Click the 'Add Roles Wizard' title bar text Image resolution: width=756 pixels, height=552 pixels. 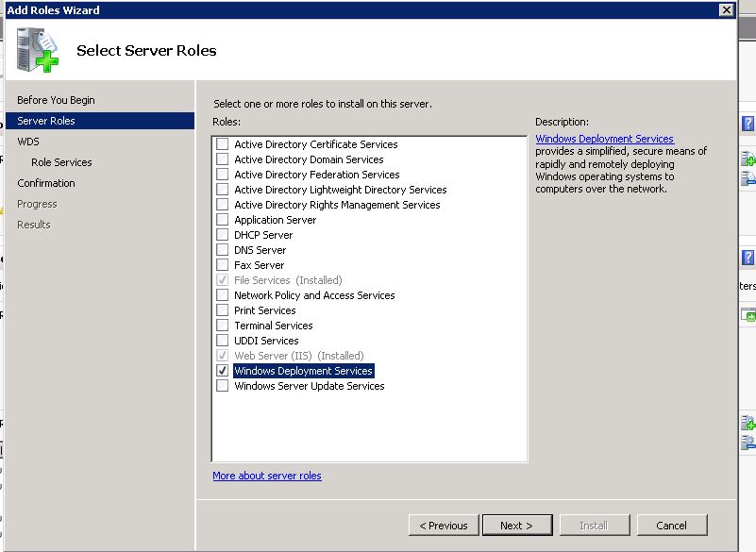pyautogui.click(x=53, y=10)
